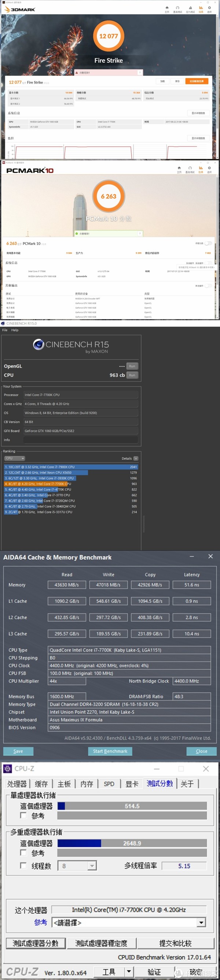220x980 pixels.
Task: Run the OpenGL test in Cinebench
Action: 132,366
